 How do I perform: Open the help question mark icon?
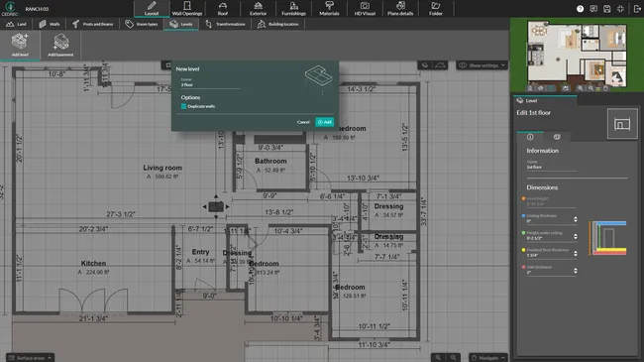pos(580,9)
